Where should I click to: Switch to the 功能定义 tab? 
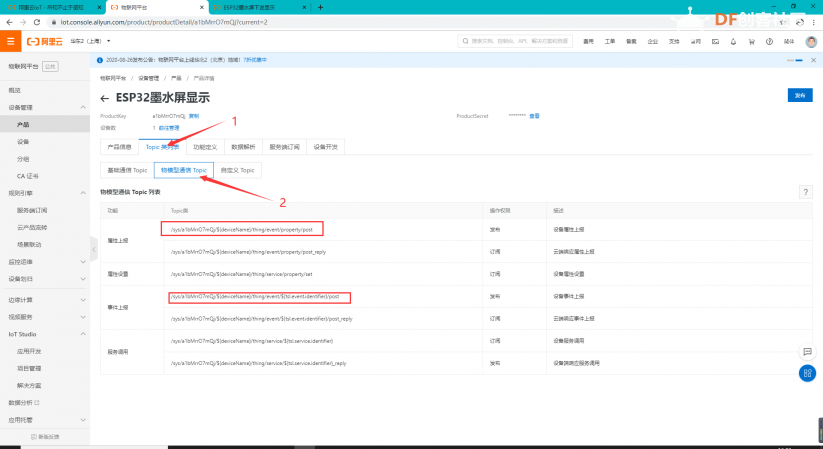pyautogui.click(x=205, y=147)
